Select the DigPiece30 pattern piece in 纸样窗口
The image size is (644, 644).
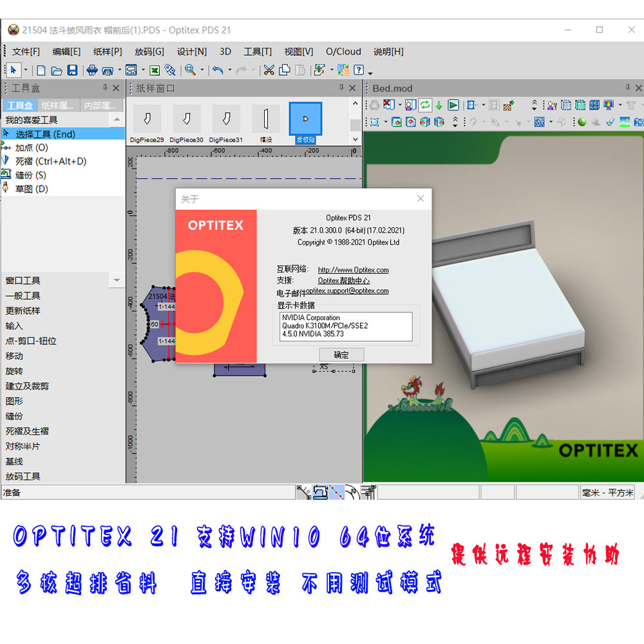click(x=185, y=119)
